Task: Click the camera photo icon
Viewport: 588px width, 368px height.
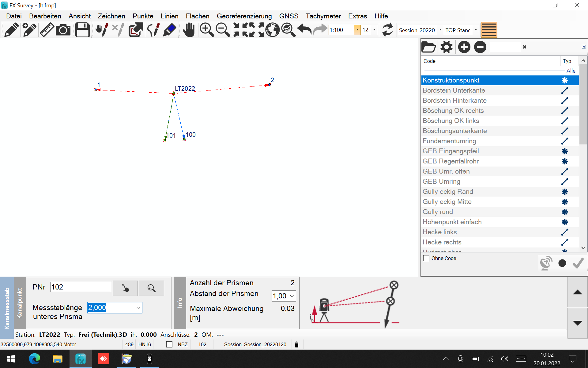Action: coord(63,30)
